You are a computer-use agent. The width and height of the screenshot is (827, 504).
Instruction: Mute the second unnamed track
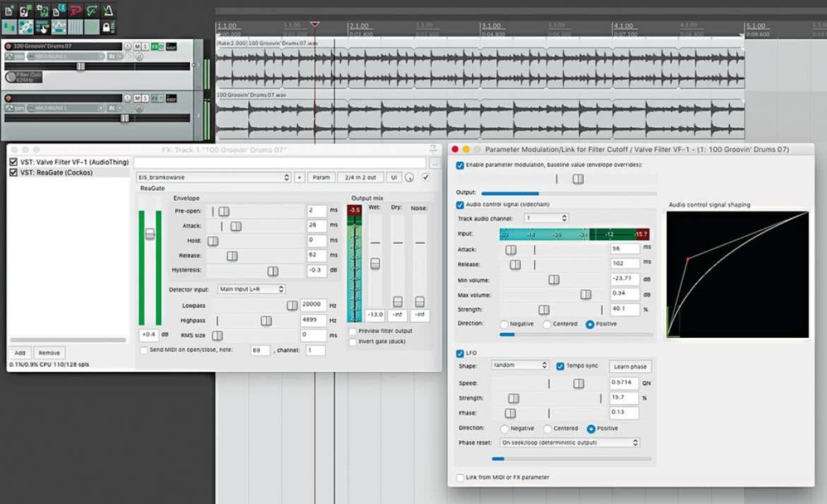137,98
